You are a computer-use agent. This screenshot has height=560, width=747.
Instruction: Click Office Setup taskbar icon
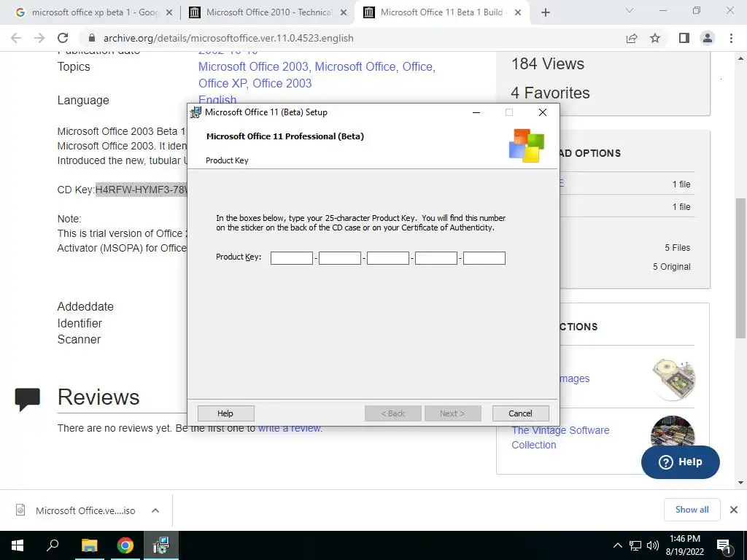click(161, 545)
